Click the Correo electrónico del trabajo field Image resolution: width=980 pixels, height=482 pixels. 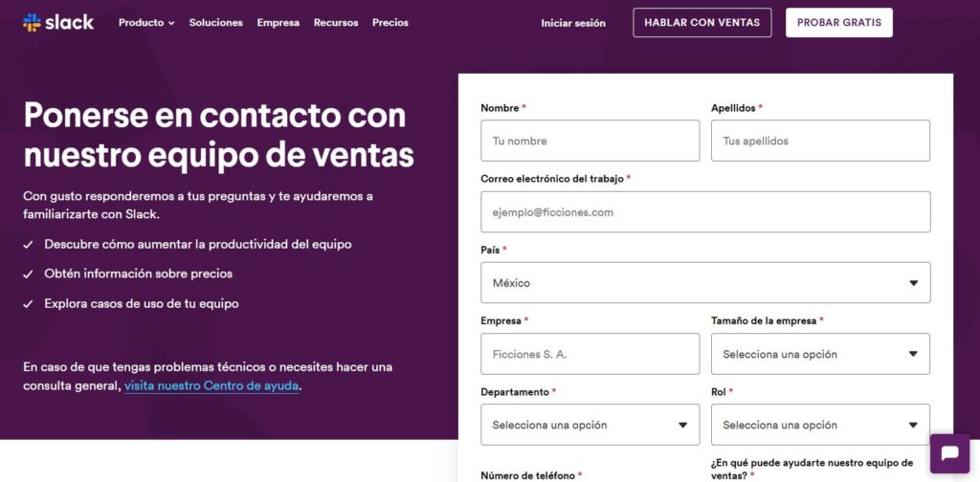pyautogui.click(x=705, y=211)
